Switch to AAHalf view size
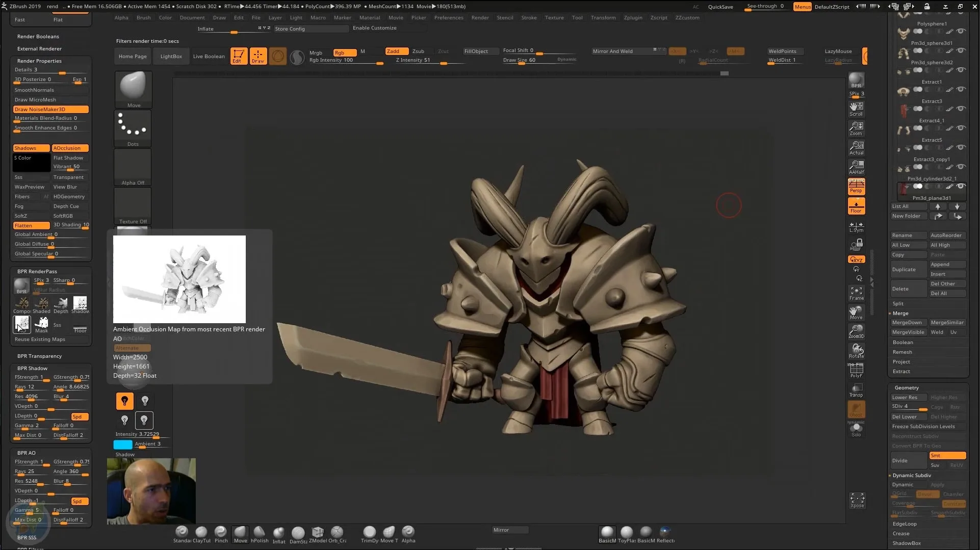This screenshot has width=980, height=550. (856, 166)
